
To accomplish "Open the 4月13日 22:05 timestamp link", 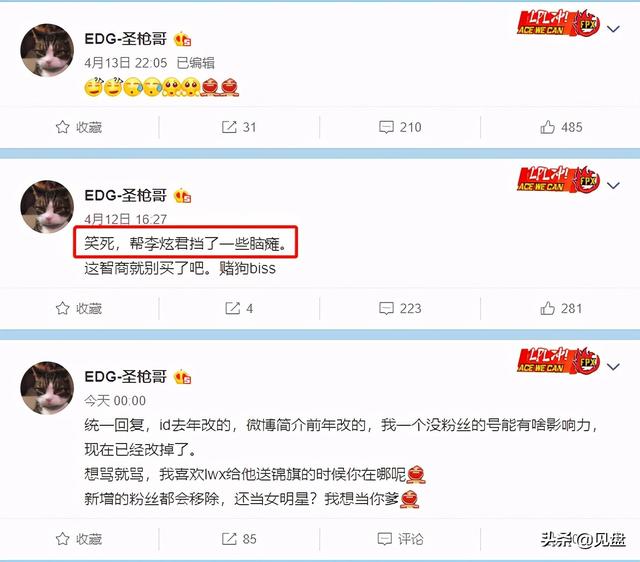I will (x=126, y=63).
